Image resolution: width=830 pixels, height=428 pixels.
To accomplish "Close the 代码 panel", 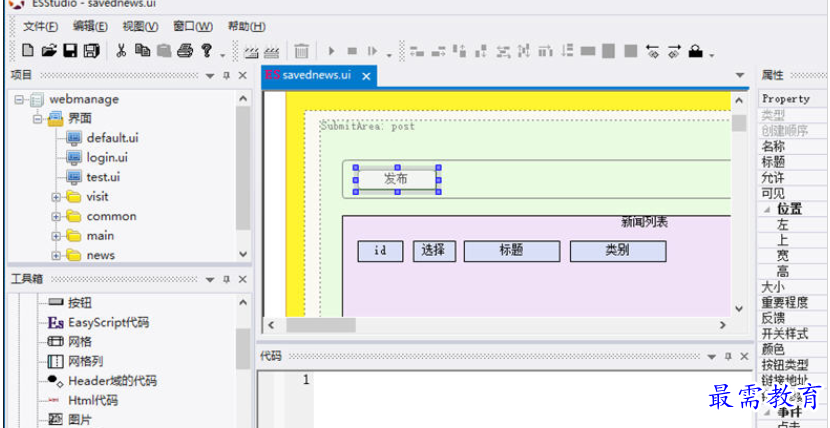I will pos(744,357).
